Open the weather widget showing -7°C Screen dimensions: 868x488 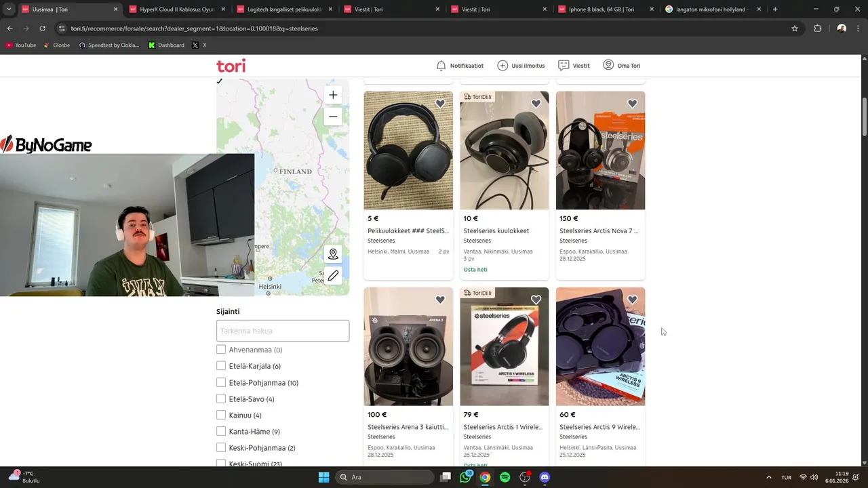23,477
